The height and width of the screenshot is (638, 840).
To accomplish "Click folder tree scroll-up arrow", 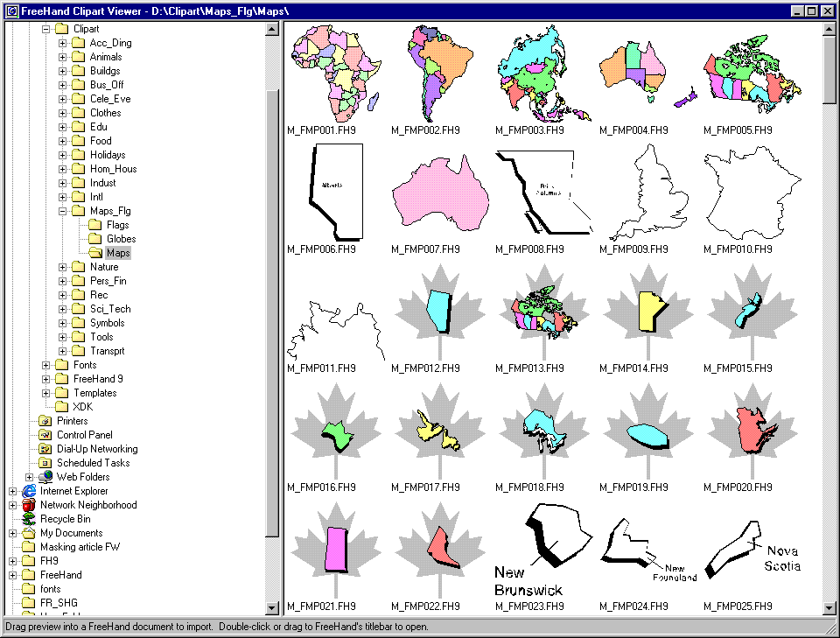I will [272, 29].
